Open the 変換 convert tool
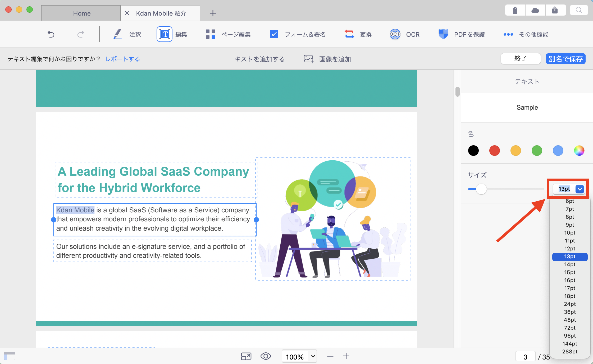Viewport: 593px width, 364px height. point(358,34)
